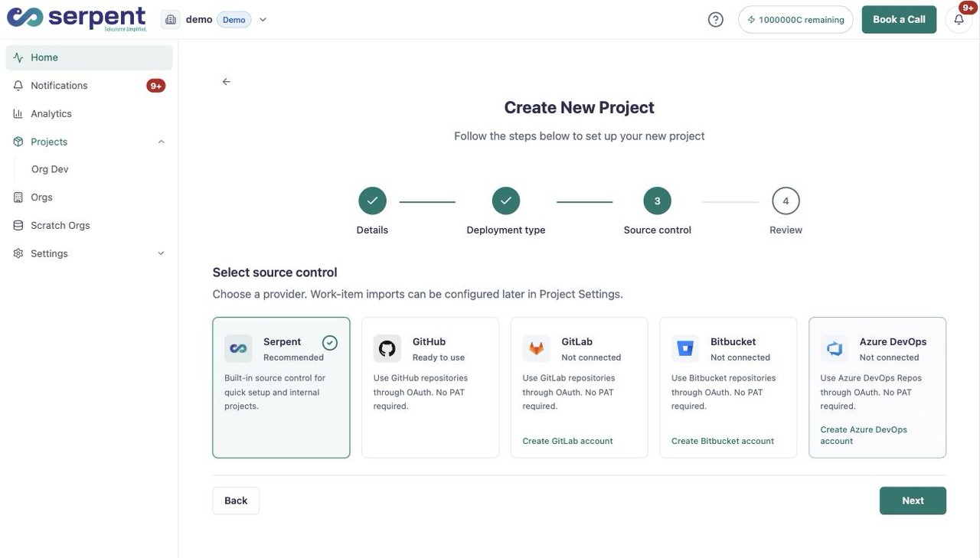Select the GitLab provider card
The image size is (980, 558).
click(x=580, y=387)
